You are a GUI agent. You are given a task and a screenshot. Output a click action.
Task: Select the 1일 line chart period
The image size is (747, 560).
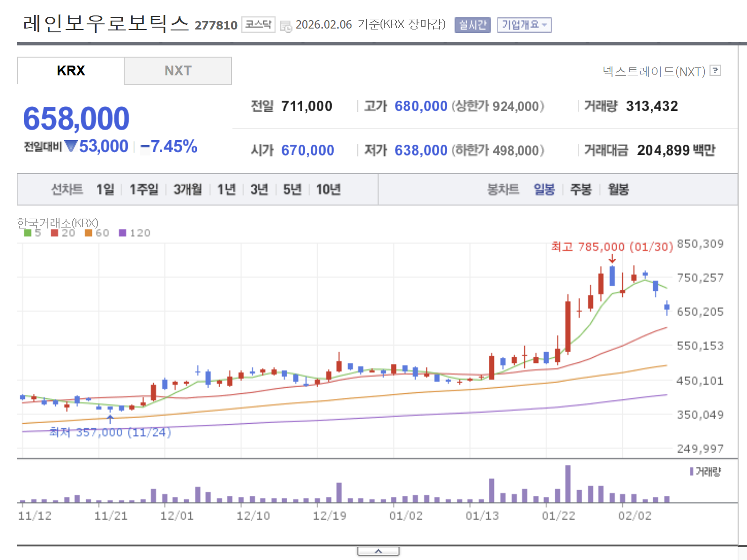[105, 189]
